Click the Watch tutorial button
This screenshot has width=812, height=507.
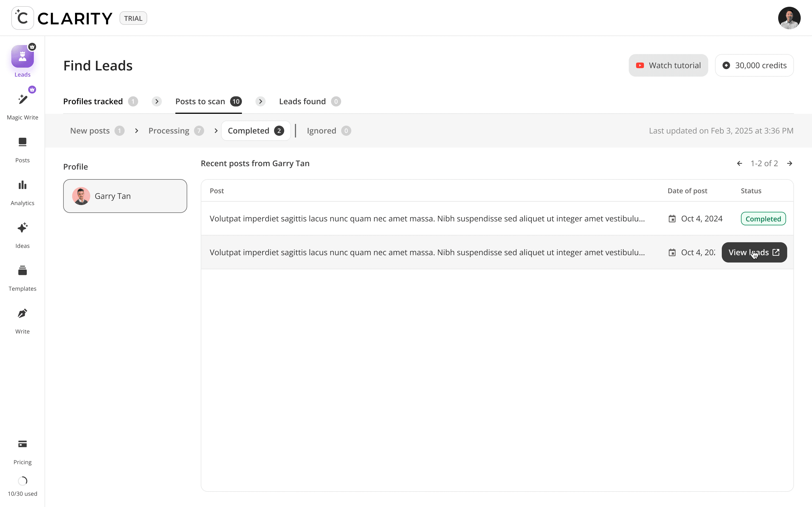[668, 65]
